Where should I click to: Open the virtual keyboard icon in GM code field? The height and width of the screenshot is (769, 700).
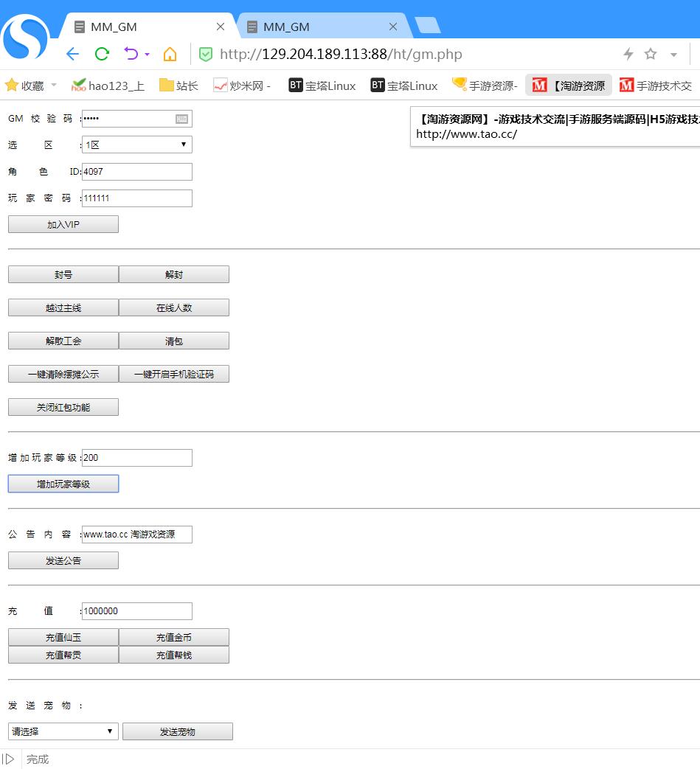click(x=181, y=119)
